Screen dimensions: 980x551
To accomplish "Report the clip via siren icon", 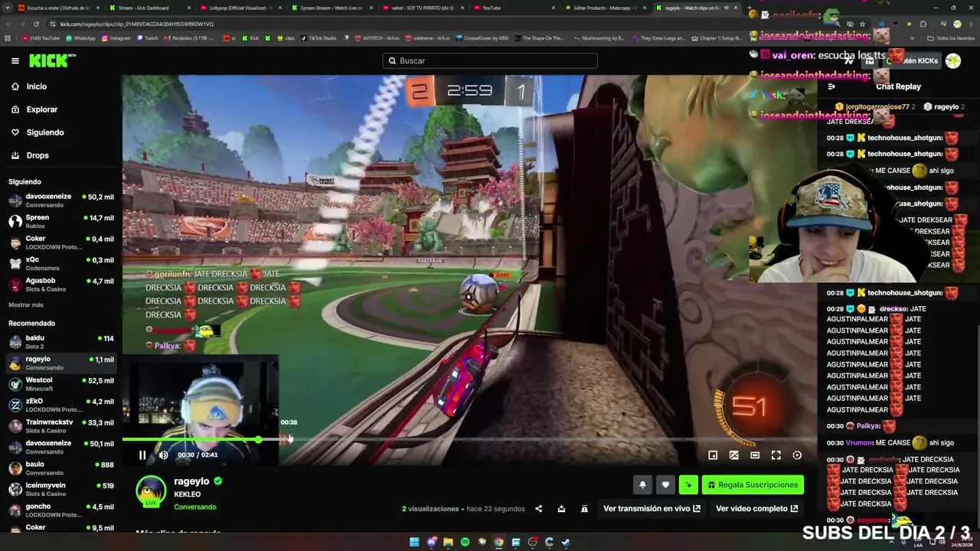I will tap(584, 509).
